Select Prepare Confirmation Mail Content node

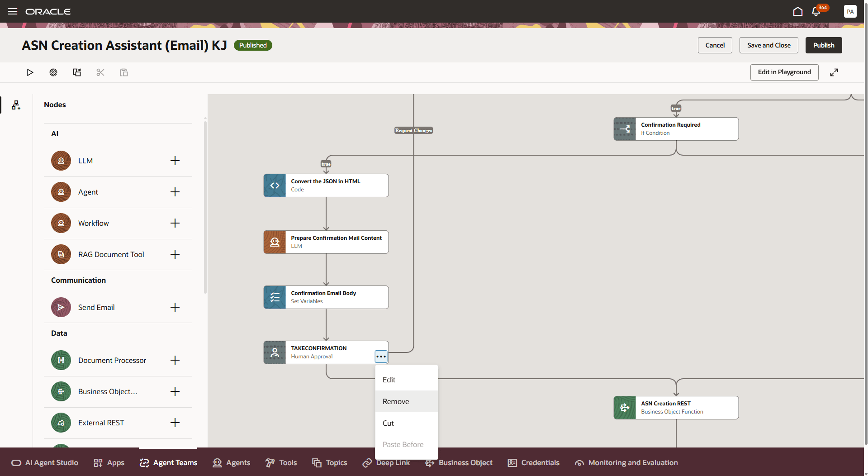tap(326, 242)
